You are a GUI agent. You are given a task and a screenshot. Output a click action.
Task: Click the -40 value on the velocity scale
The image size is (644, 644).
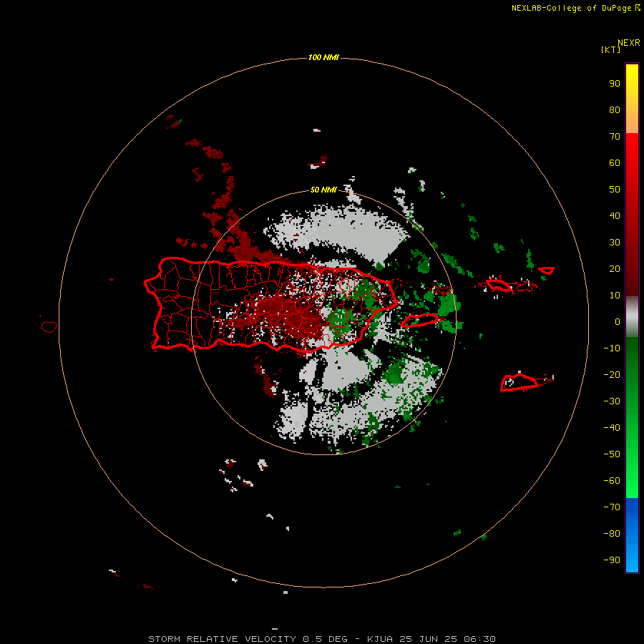coord(612,428)
